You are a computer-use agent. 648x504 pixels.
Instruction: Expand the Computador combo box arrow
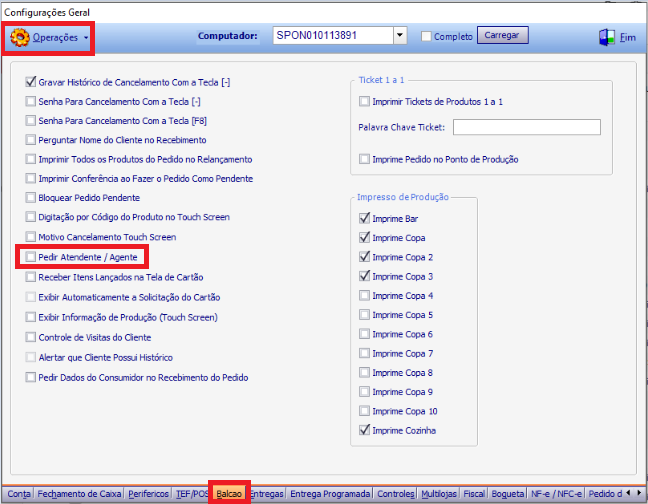click(400, 36)
